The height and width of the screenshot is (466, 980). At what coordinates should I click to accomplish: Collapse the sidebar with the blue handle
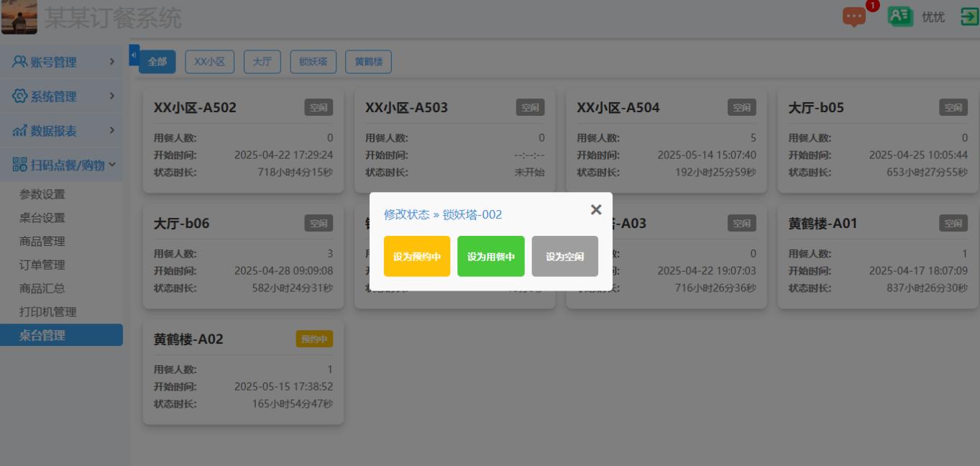(134, 55)
